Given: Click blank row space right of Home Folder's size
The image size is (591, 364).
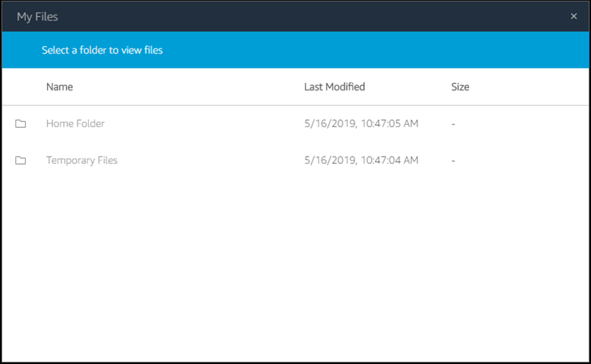Looking at the screenshot, I should (x=530, y=124).
